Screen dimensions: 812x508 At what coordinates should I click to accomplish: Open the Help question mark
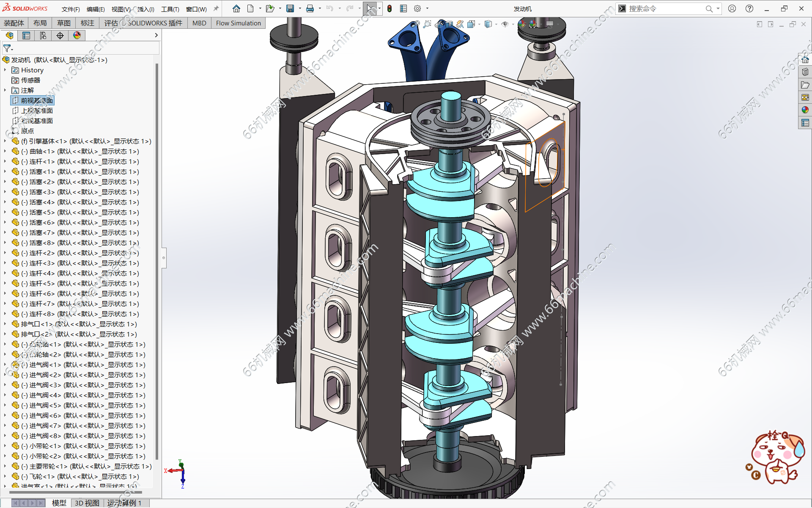(x=749, y=8)
